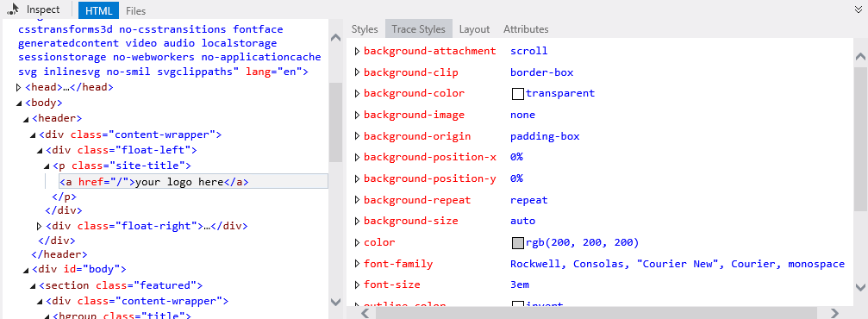Image resolution: width=868 pixels, height=319 pixels.
Task: Collapse the header element node
Action: pyautogui.click(x=26, y=118)
